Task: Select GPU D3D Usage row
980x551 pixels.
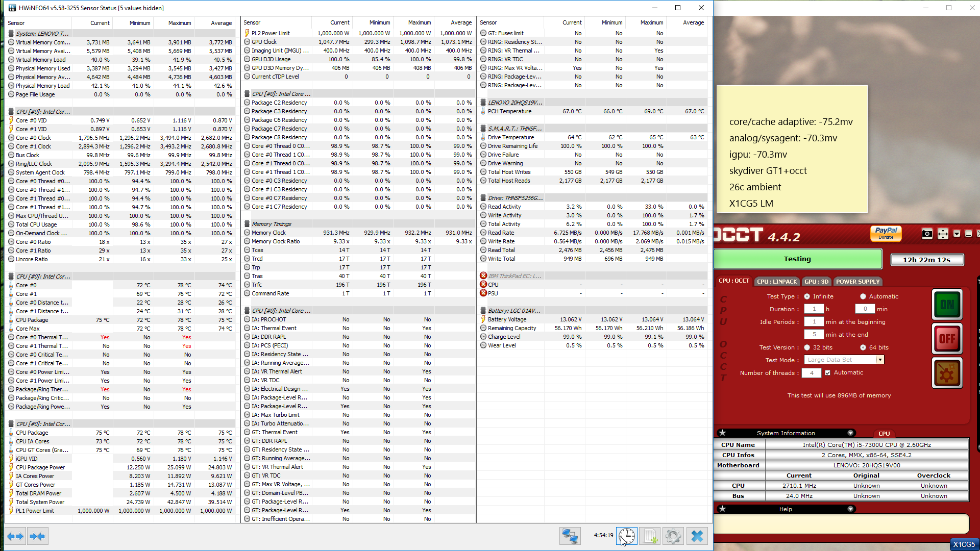Action: coord(358,59)
